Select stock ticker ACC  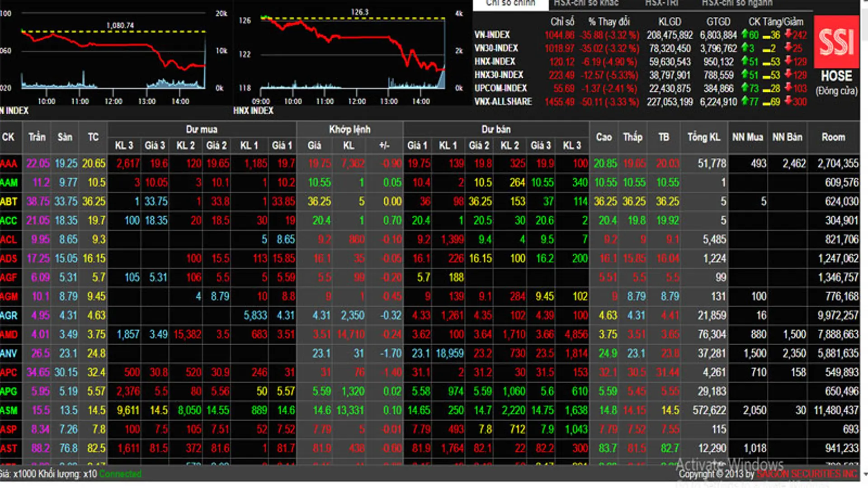point(9,221)
